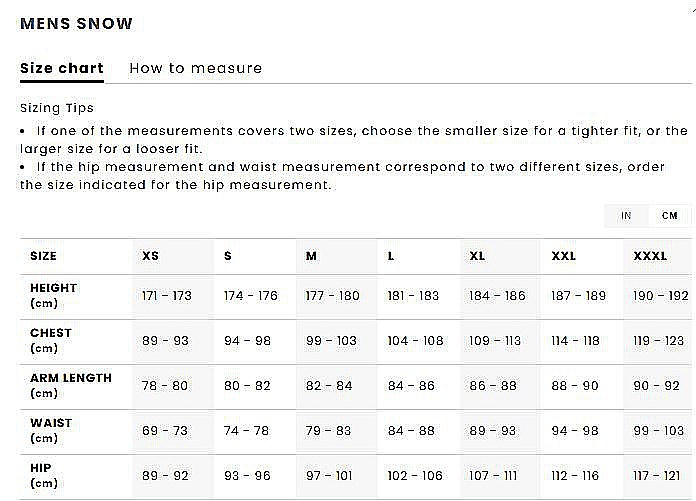
Task: Click the WAIST (cm) row label
Action: (51, 430)
